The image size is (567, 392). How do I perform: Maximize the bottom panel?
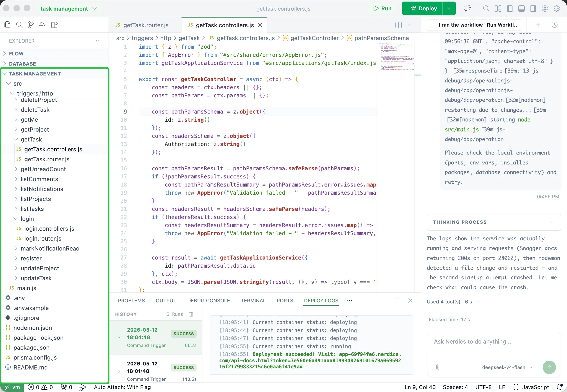pos(398,301)
